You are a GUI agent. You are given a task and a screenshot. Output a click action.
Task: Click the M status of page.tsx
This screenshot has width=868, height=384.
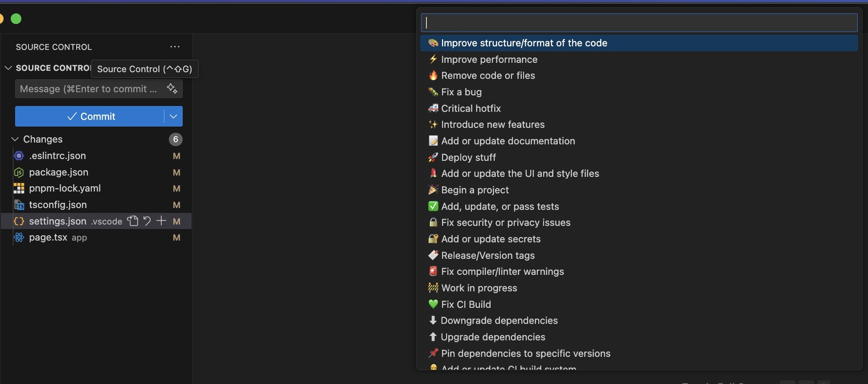coord(176,237)
